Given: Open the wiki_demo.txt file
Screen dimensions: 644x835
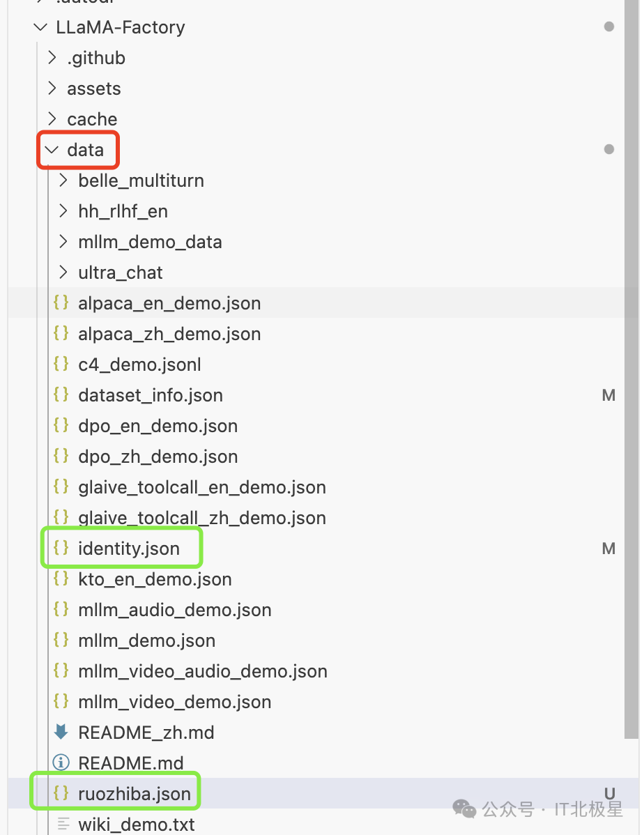Looking at the screenshot, I should [x=137, y=825].
